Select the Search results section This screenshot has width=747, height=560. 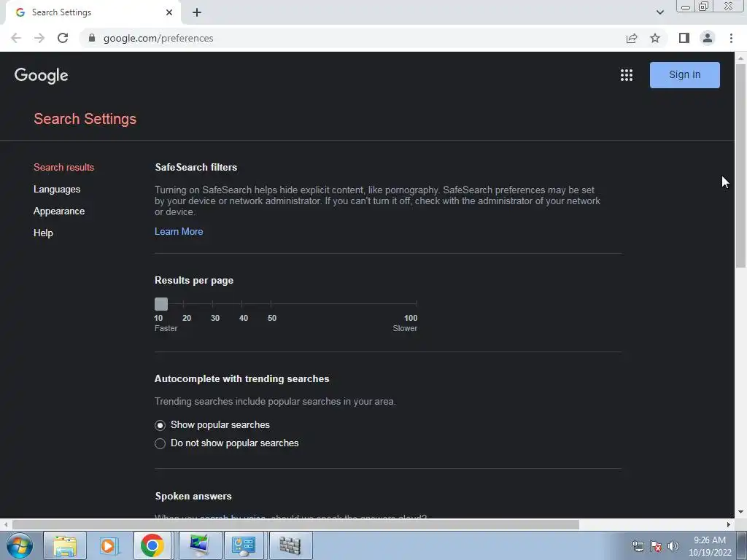tap(64, 167)
